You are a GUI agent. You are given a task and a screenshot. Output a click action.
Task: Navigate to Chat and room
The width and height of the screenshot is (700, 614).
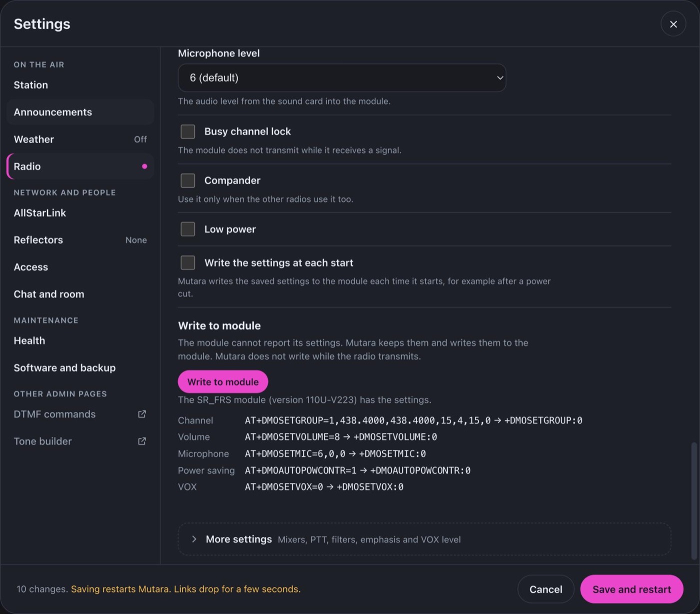[80, 294]
